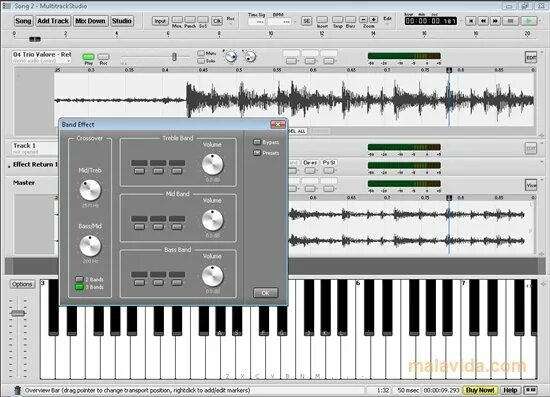This screenshot has height=397, width=550.
Task: Click the Bass/Mid crossover knob
Action: [x=90, y=246]
